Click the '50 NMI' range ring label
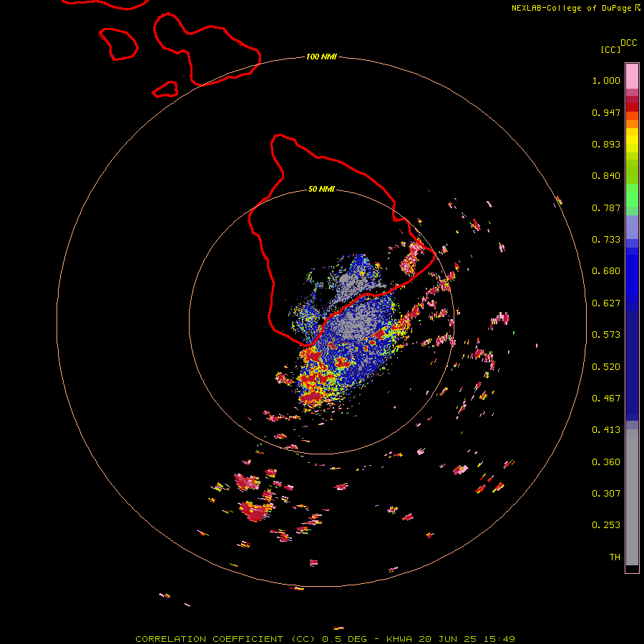This screenshot has width=644, height=644. click(x=321, y=189)
